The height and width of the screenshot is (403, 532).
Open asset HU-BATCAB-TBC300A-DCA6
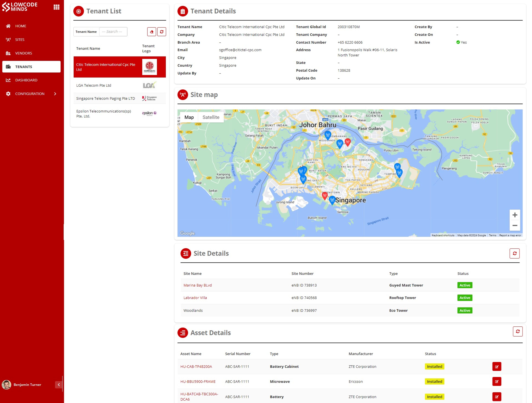point(199,397)
